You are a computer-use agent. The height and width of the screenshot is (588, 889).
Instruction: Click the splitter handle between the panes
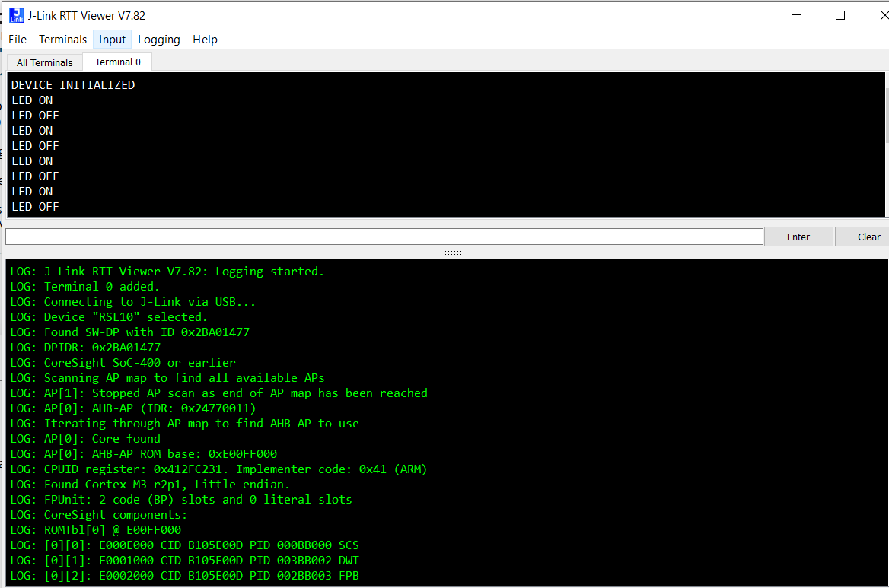click(x=456, y=252)
